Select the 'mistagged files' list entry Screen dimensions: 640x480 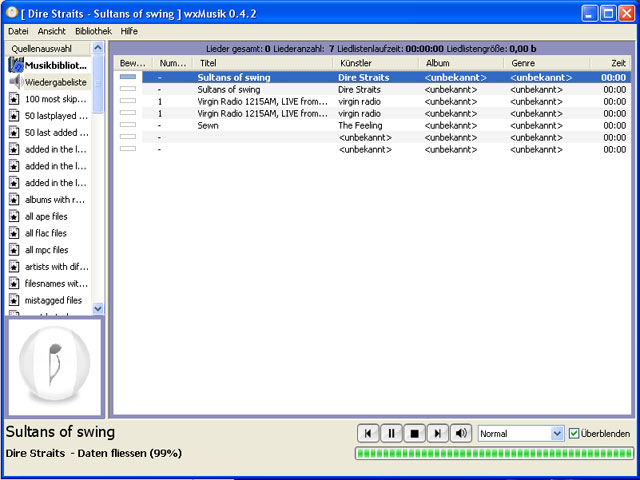point(53,300)
